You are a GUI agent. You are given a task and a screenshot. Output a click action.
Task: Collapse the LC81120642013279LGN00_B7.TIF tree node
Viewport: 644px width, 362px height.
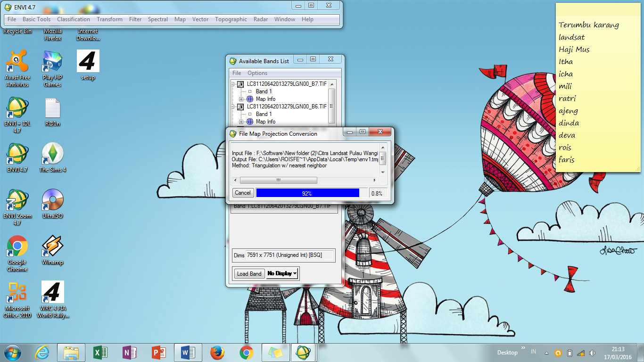pos(233,84)
